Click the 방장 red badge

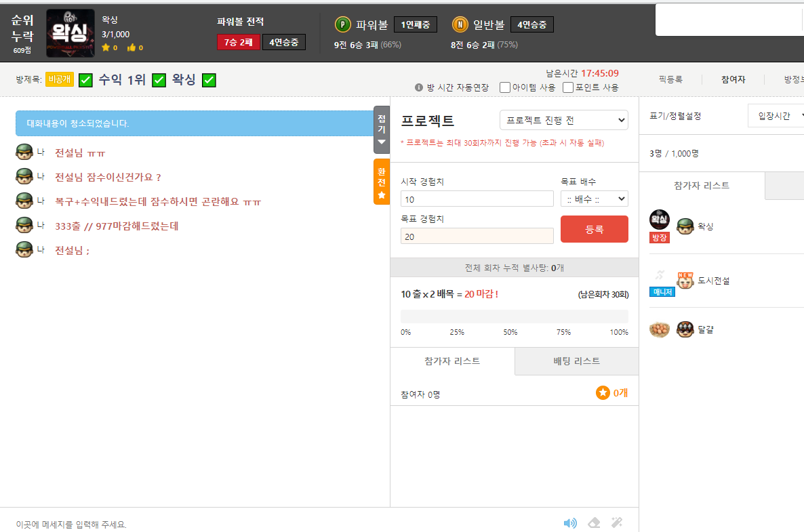[660, 237]
